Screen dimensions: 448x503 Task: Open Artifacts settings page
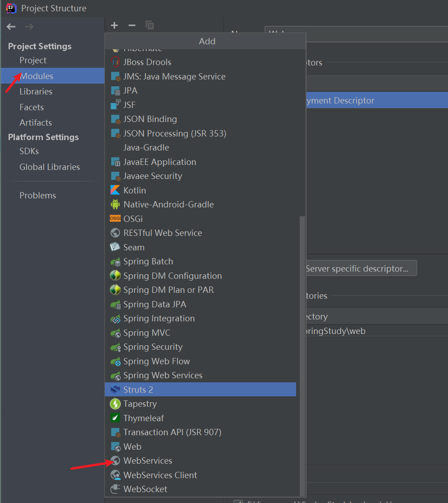click(35, 122)
